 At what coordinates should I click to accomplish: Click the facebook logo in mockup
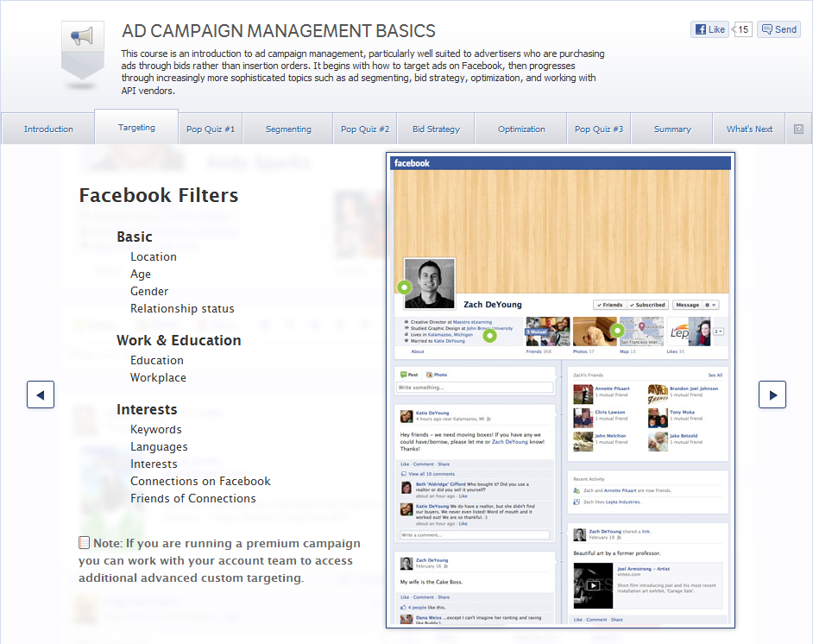pos(412,163)
